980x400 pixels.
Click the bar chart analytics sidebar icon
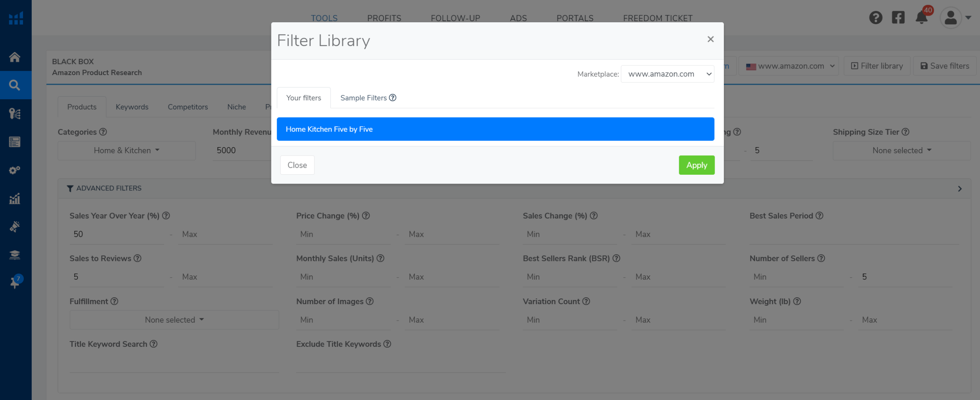[15, 198]
